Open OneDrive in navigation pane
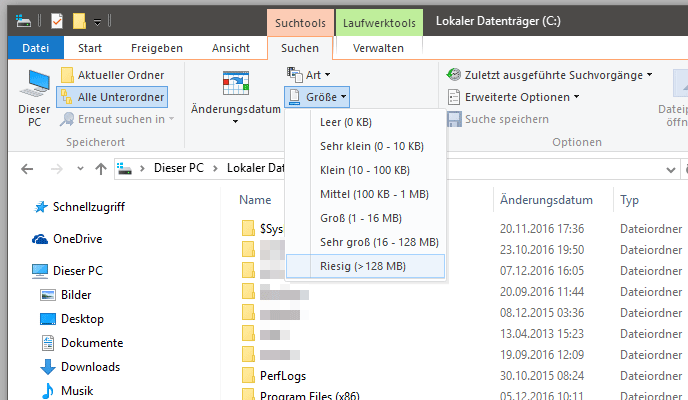The height and width of the screenshot is (400, 688). tap(77, 239)
